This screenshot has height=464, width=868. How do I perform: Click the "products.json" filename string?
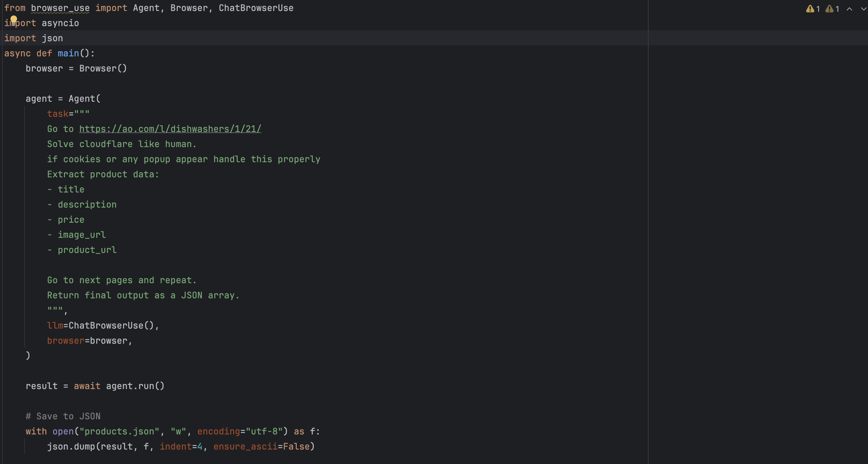pyautogui.click(x=119, y=431)
